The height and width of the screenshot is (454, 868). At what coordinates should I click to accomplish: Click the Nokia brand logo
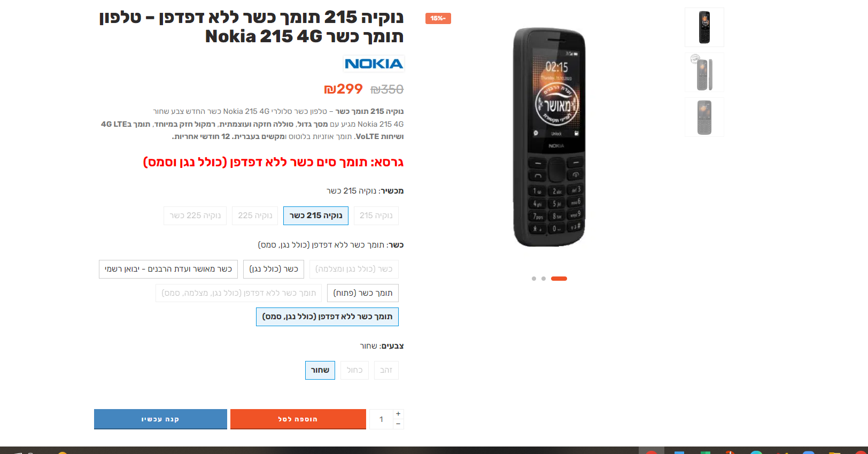374,64
